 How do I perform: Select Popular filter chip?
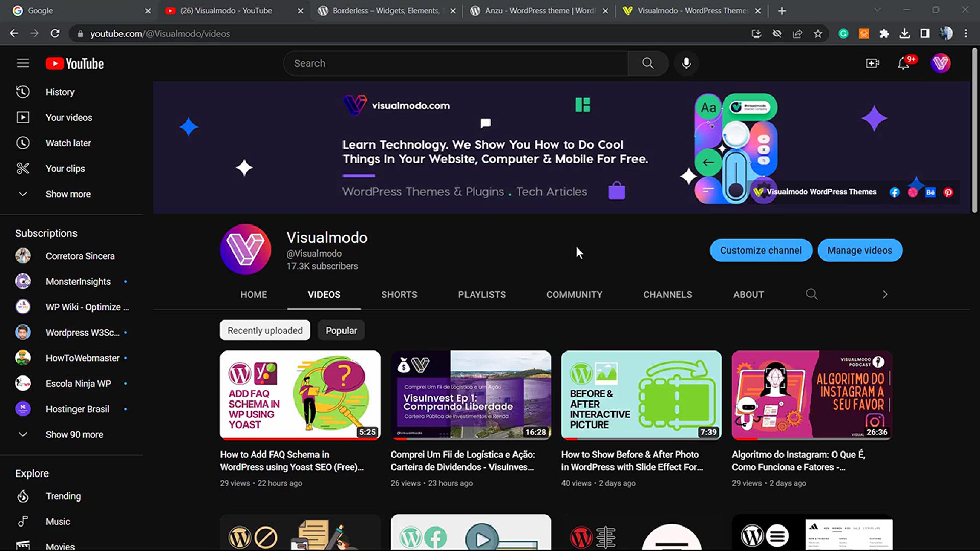click(341, 330)
